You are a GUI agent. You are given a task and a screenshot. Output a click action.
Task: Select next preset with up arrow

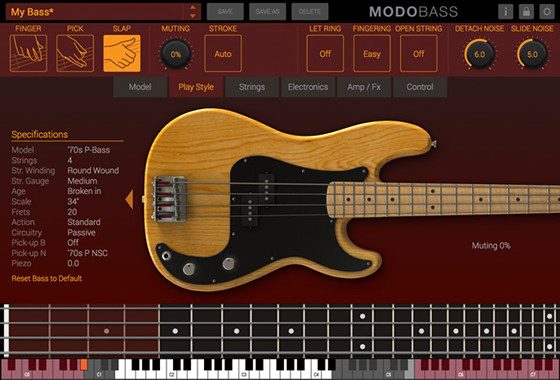click(x=193, y=7)
